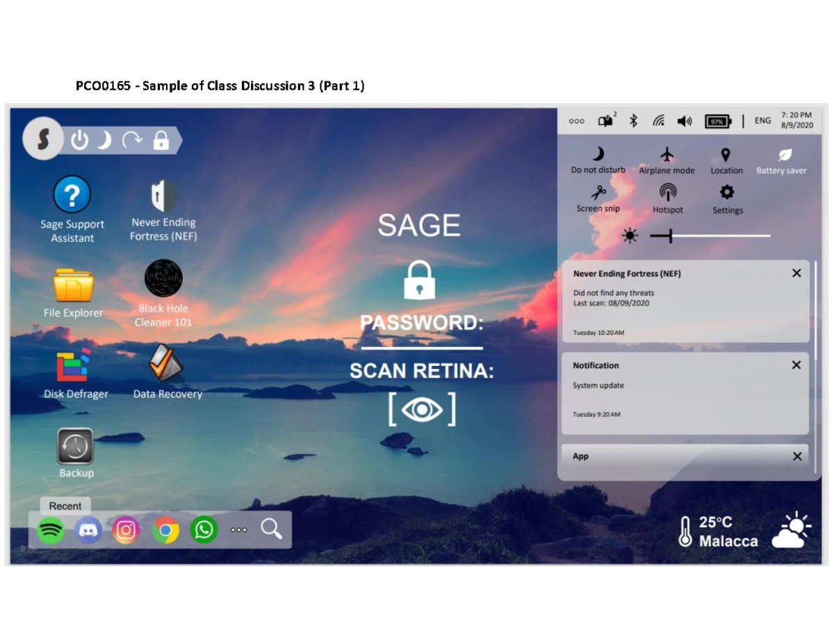The width and height of the screenshot is (834, 644).
Task: Click the search magnifier in the Recent bar
Action: (271, 529)
